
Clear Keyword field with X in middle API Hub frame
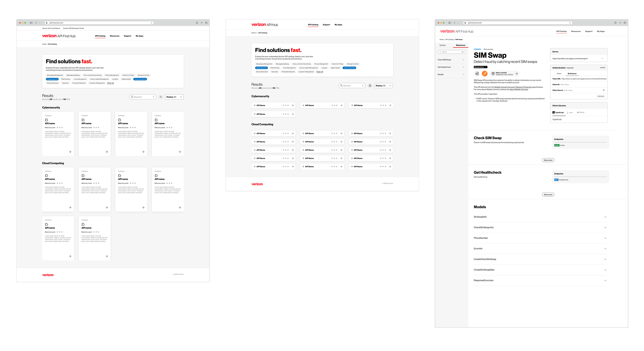click(x=363, y=86)
